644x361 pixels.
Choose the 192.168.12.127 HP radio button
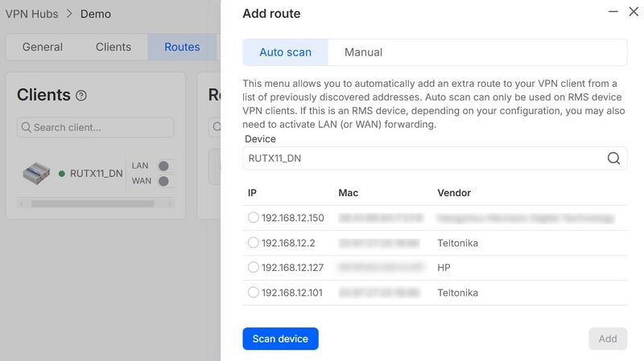pos(254,268)
